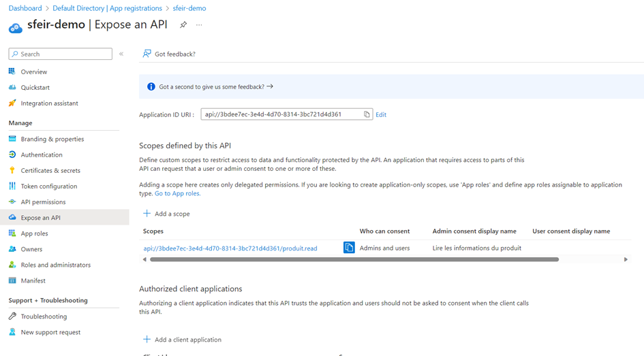644x356 pixels.
Task: Click the 'Who can consent' column header
Action: pos(384,231)
